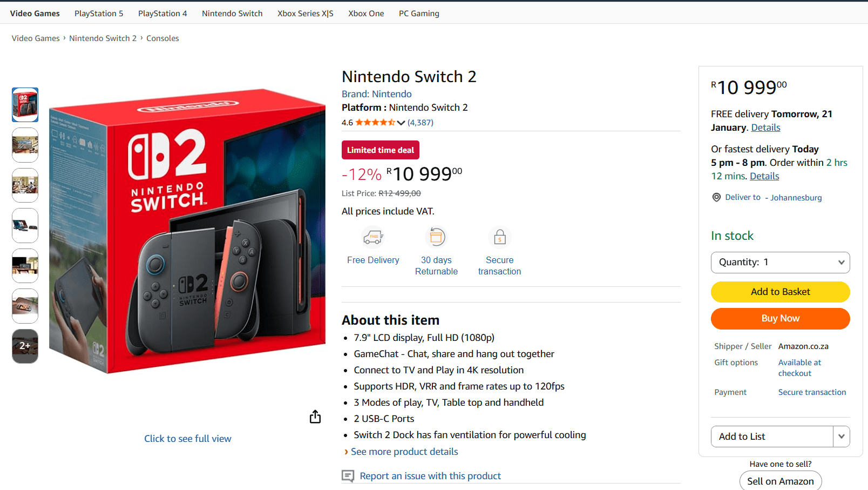The width and height of the screenshot is (868, 490).
Task: Open the Quantity dropdown
Action: click(780, 263)
